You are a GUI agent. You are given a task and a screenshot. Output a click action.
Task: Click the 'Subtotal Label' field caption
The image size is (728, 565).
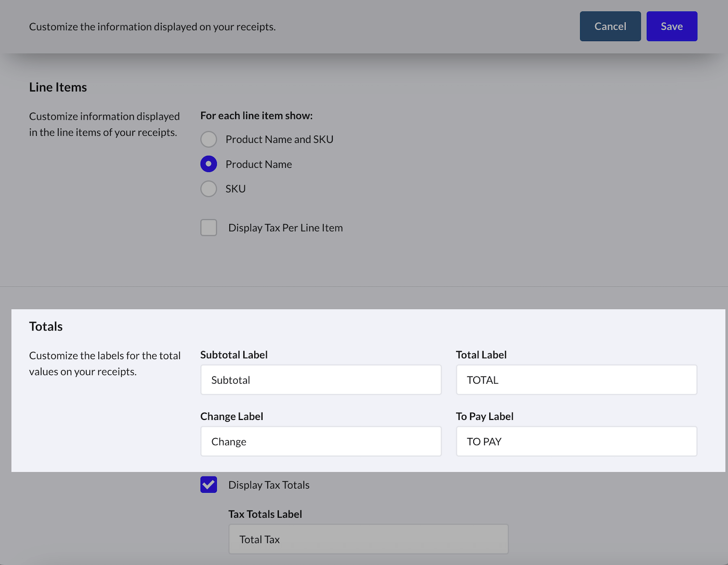234,355
